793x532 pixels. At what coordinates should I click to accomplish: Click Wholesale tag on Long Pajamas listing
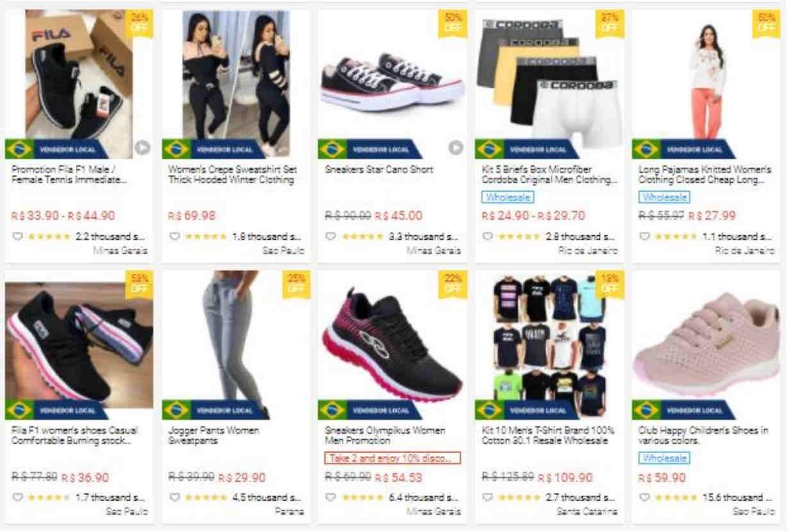pos(665,197)
